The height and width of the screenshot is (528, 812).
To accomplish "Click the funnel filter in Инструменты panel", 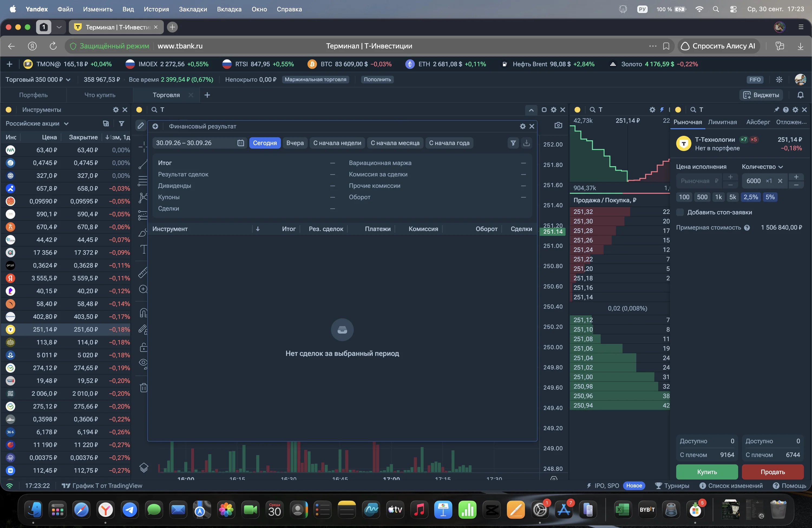I will 122,123.
